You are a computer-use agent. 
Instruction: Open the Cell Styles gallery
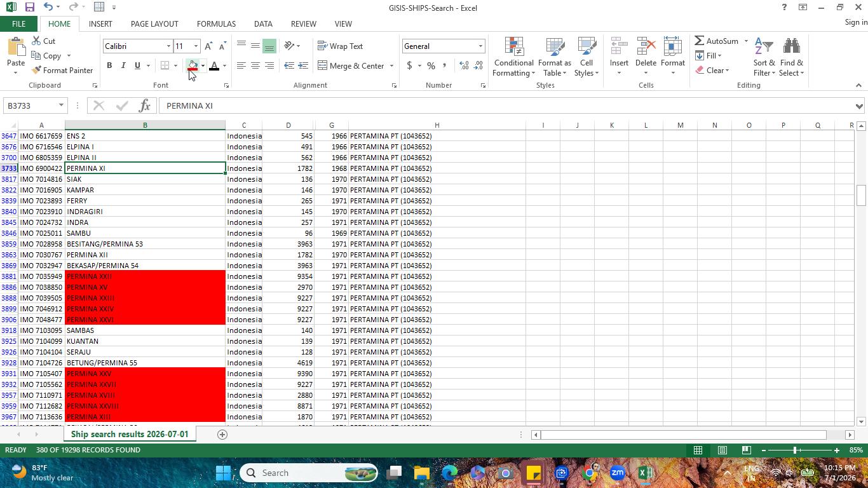(x=587, y=57)
